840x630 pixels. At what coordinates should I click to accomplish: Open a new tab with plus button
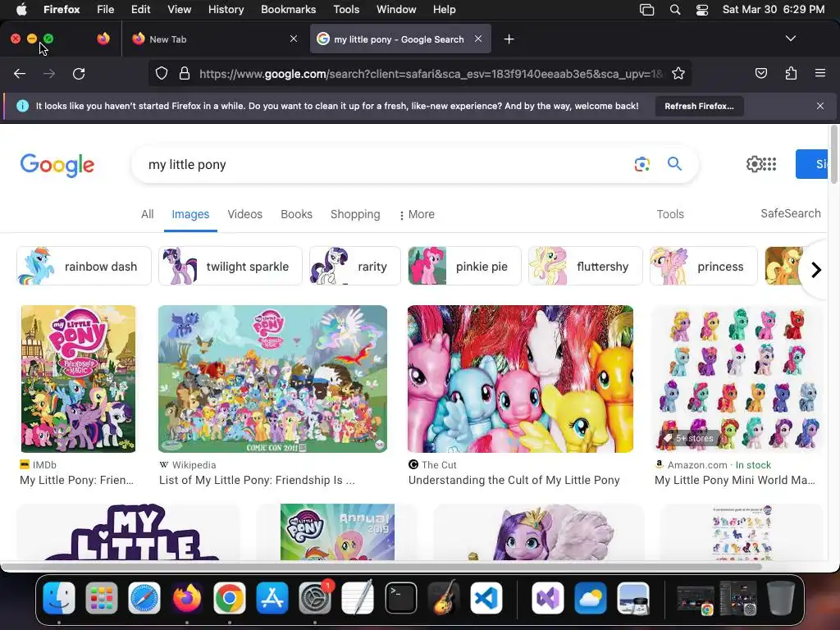pyautogui.click(x=509, y=39)
